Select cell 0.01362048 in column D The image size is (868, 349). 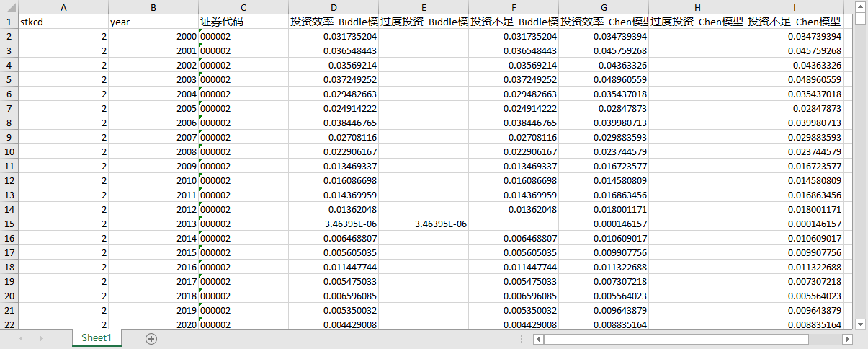tap(334, 209)
